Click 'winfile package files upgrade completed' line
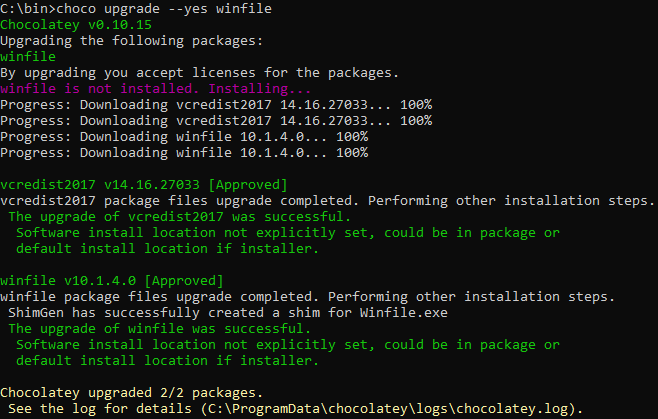The image size is (658, 419). coord(308,296)
